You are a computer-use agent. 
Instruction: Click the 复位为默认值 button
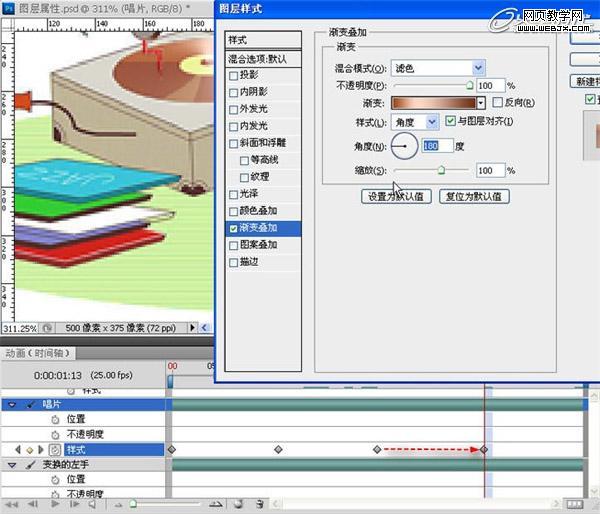point(475,196)
